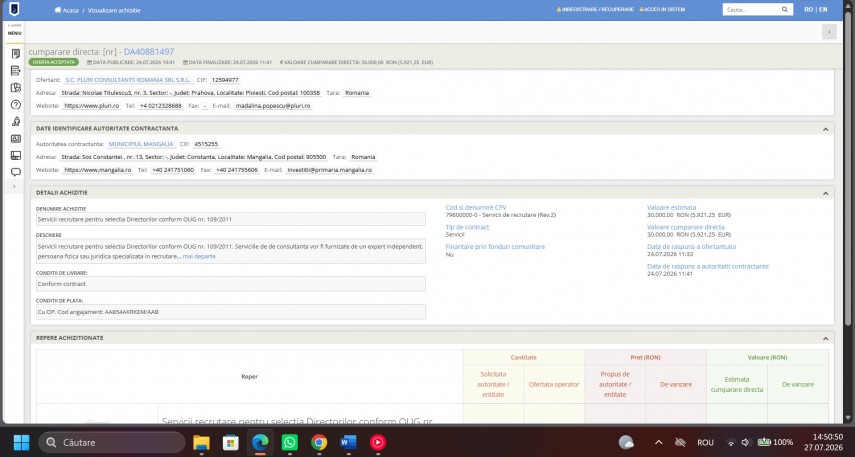Click the investitii@primaria.mangalia.ro email
Screen dimensions: 855x457
[x=329, y=170]
